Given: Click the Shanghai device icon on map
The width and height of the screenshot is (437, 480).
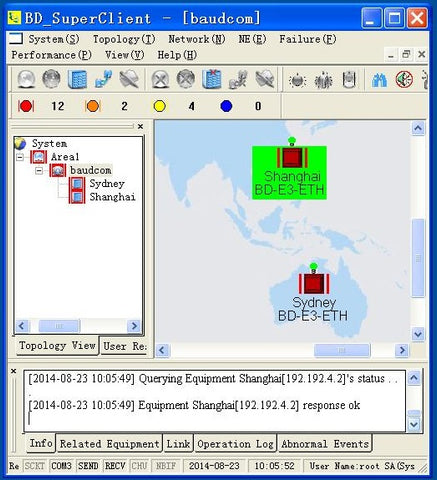Looking at the screenshot, I should point(292,157).
